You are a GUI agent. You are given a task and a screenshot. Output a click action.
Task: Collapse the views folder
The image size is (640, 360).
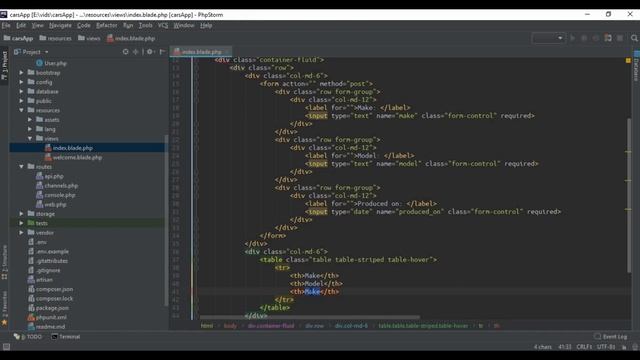pos(30,138)
